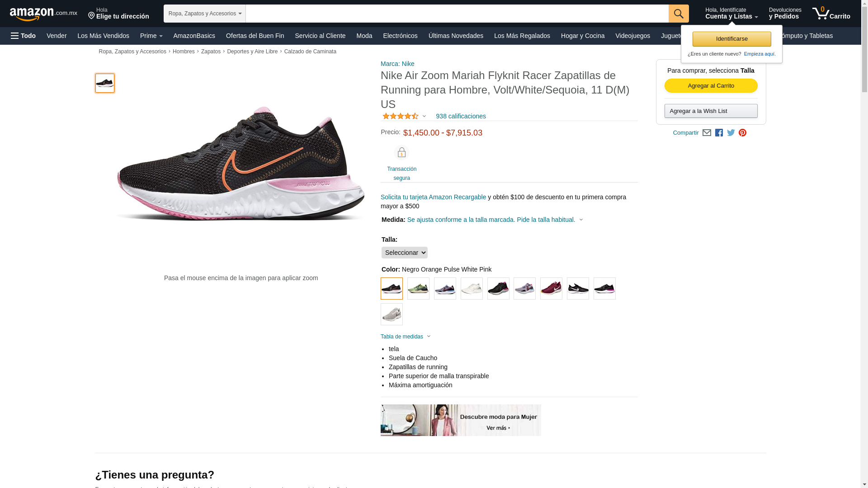
Task: Share on Pinterest icon
Action: pos(742,133)
